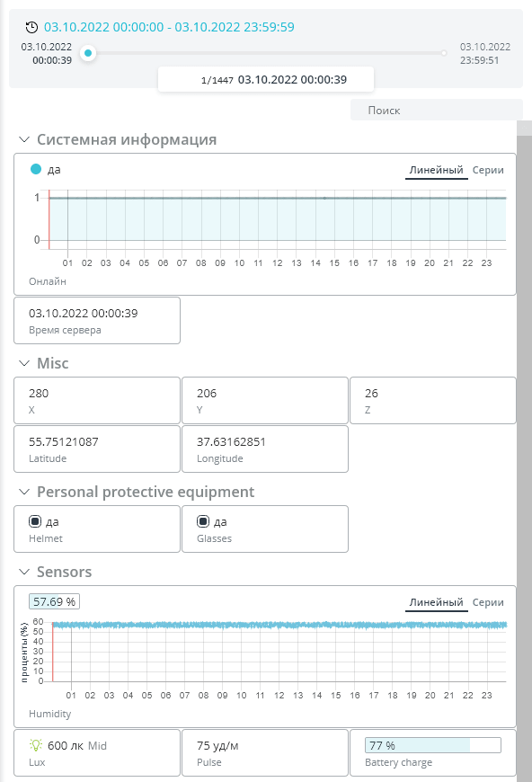The height and width of the screenshot is (782, 532).
Task: Click the history clock icon beside date range
Action: point(31,27)
